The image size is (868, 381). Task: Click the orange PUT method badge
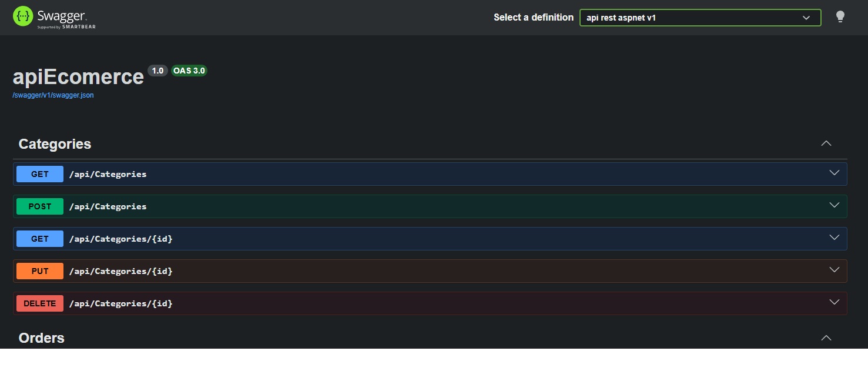click(x=40, y=271)
